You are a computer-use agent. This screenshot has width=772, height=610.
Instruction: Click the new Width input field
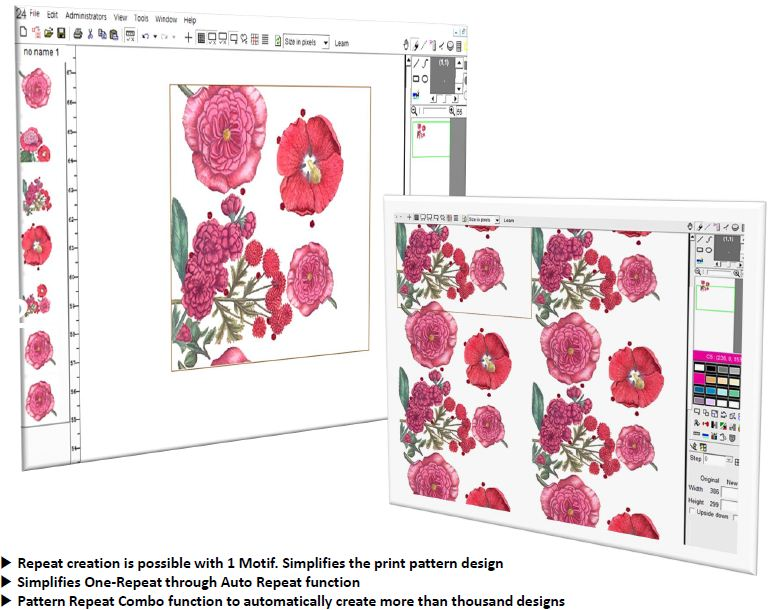[729, 493]
